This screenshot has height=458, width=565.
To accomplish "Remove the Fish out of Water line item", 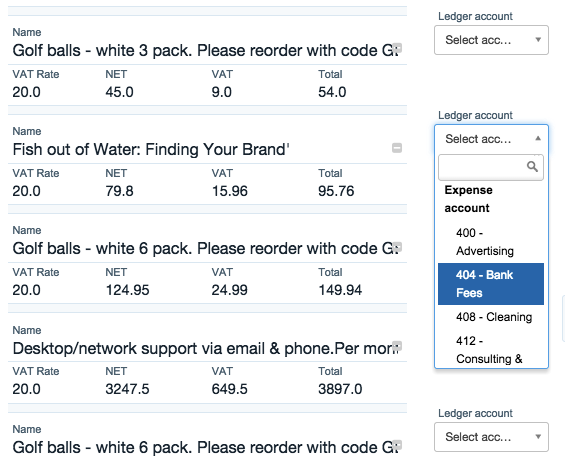I will [397, 148].
